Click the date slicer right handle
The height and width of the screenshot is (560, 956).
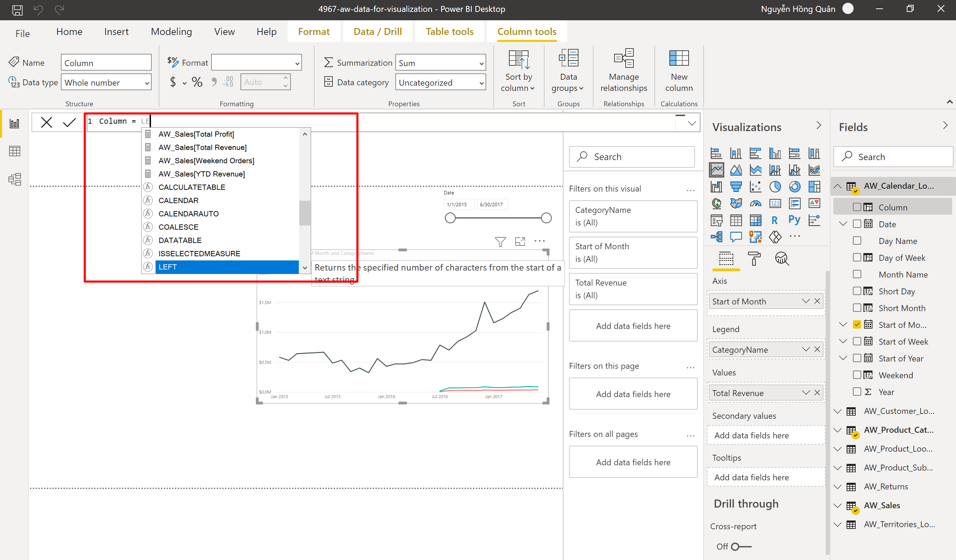546,218
